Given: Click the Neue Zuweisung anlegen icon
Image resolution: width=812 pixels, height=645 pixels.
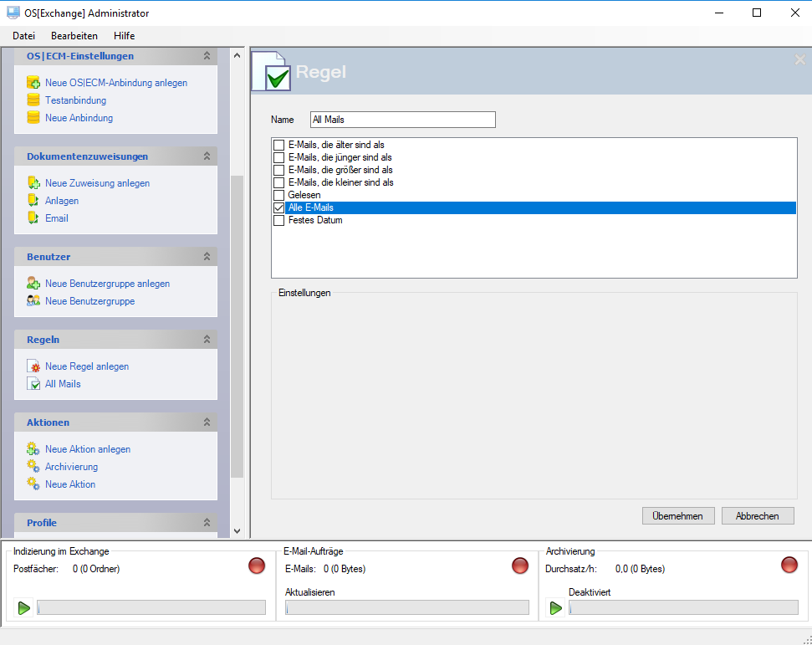Looking at the screenshot, I should pyautogui.click(x=33, y=183).
